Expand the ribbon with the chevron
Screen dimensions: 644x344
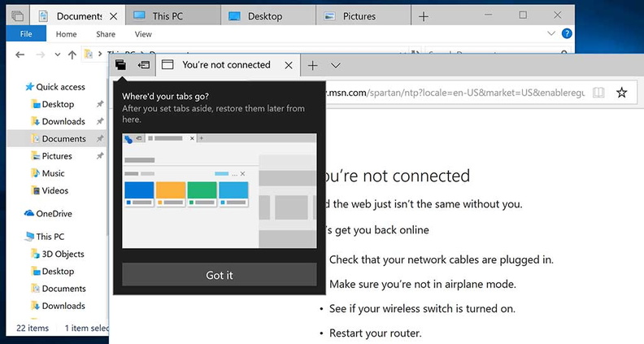pyautogui.click(x=551, y=33)
